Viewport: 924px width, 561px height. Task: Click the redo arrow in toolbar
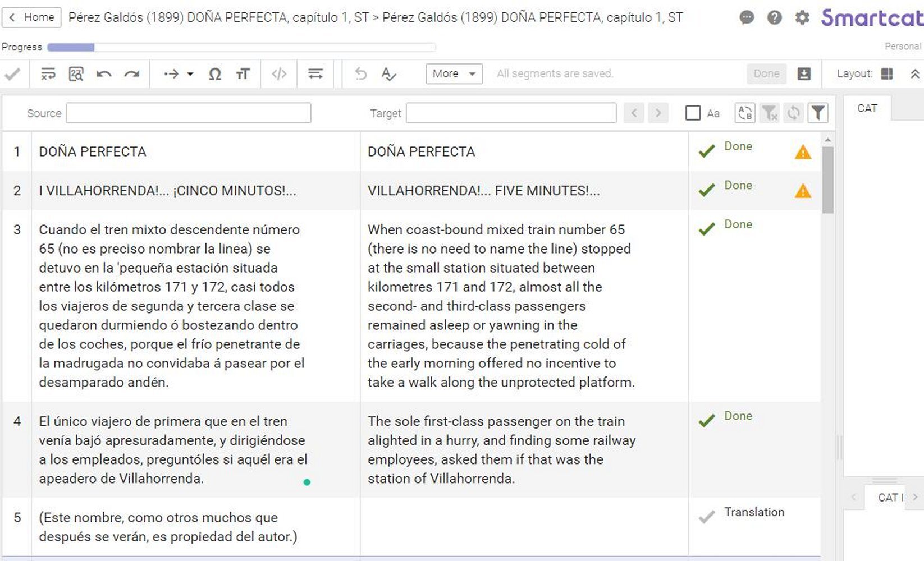point(132,74)
